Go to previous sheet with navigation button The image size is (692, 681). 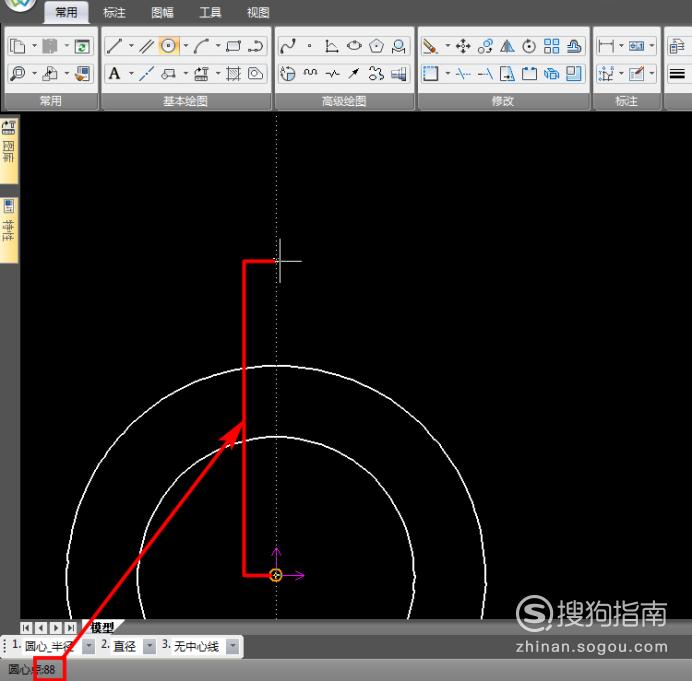tap(41, 627)
